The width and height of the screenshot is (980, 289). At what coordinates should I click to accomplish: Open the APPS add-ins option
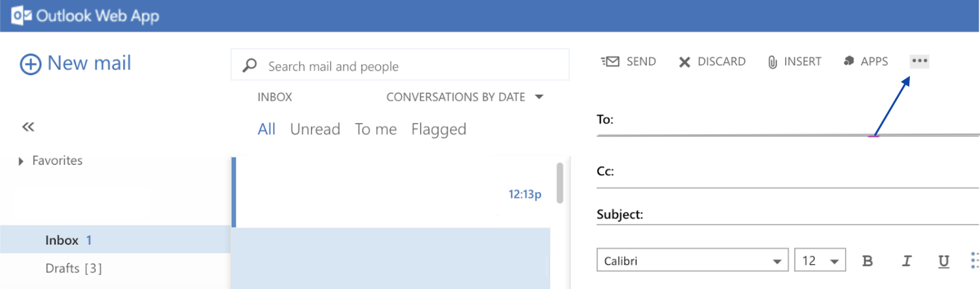pos(866,61)
